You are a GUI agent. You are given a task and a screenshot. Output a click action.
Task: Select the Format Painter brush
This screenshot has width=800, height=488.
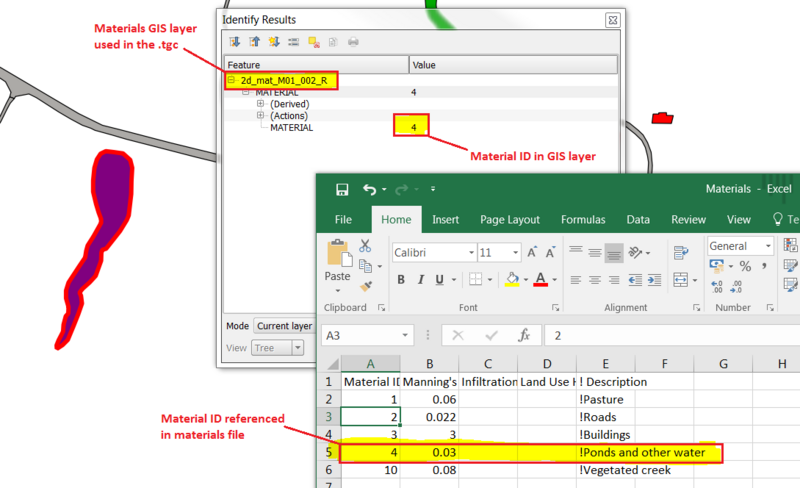coord(365,286)
